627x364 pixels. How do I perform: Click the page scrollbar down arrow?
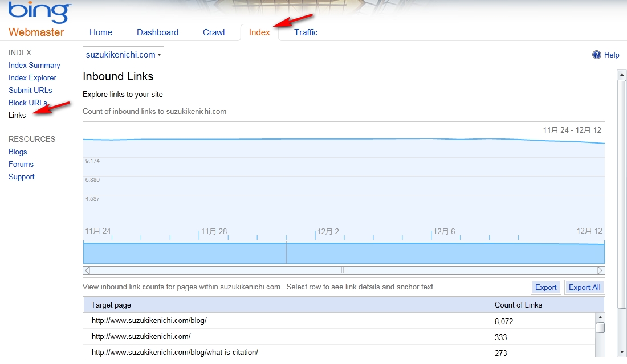pyautogui.click(x=621, y=352)
